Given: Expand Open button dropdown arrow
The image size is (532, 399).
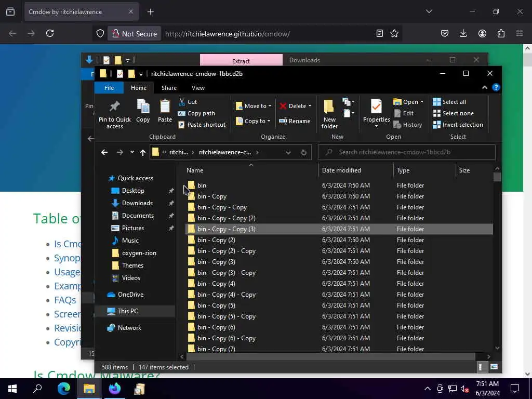Looking at the screenshot, I should tap(422, 102).
